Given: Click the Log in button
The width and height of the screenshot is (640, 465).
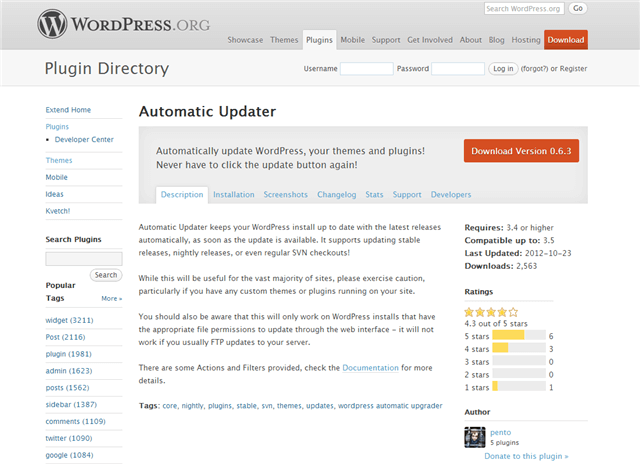Looking at the screenshot, I should pos(503,69).
